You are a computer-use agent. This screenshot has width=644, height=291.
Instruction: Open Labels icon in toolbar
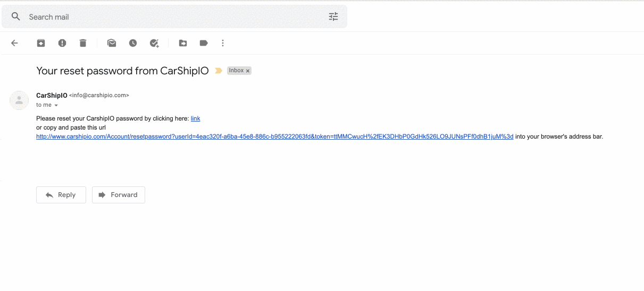204,43
